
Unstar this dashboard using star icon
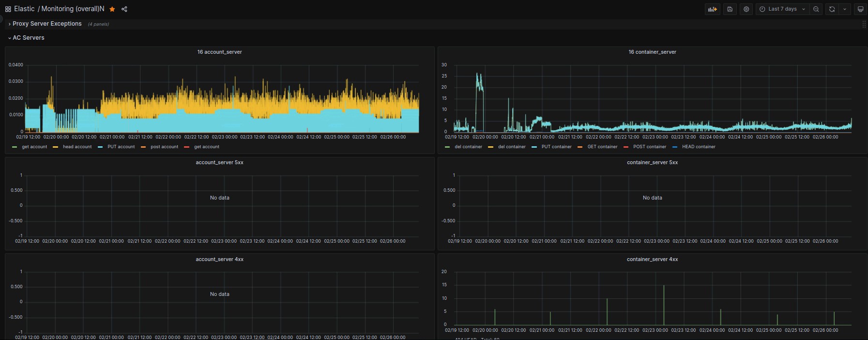(x=112, y=9)
